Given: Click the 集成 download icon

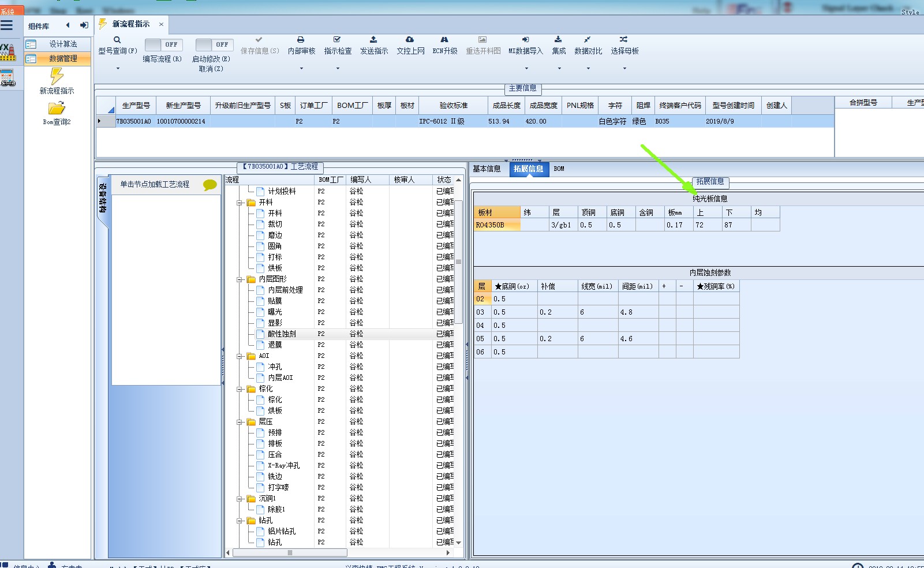Looking at the screenshot, I should 558,40.
